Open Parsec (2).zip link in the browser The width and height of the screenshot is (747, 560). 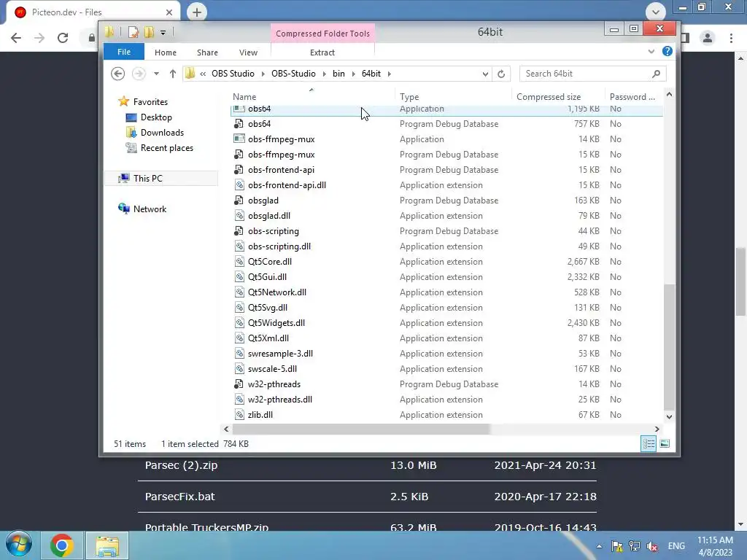(x=181, y=465)
